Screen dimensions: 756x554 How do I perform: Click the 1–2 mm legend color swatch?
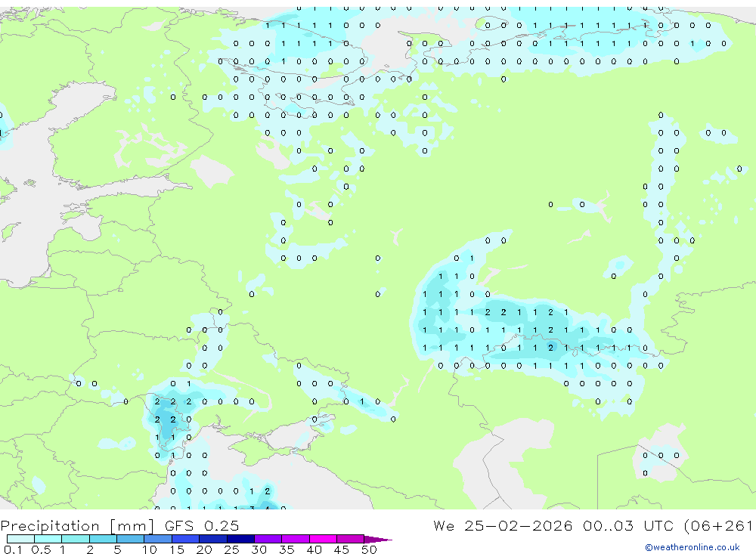point(76,539)
